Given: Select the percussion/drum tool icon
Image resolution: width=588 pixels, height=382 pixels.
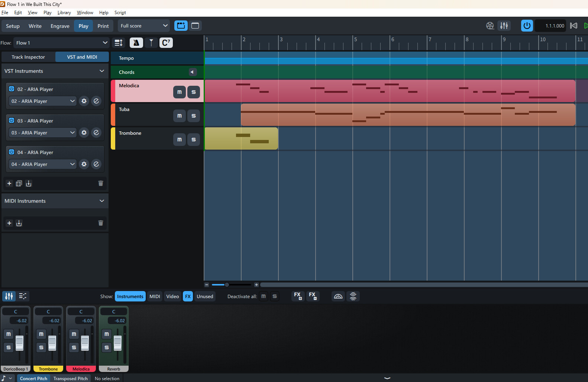Looking at the screenshot, I should point(151,43).
